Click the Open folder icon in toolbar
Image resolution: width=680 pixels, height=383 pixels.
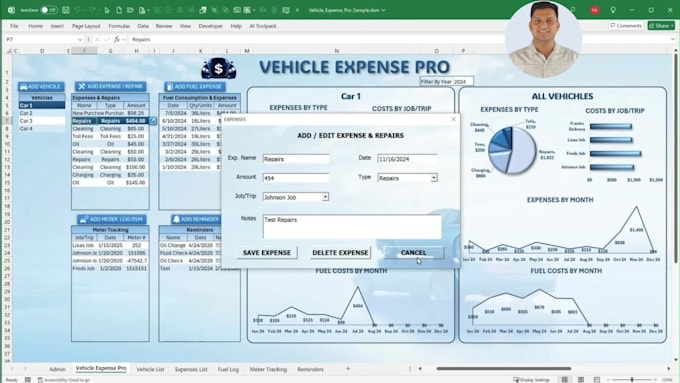coord(130,10)
